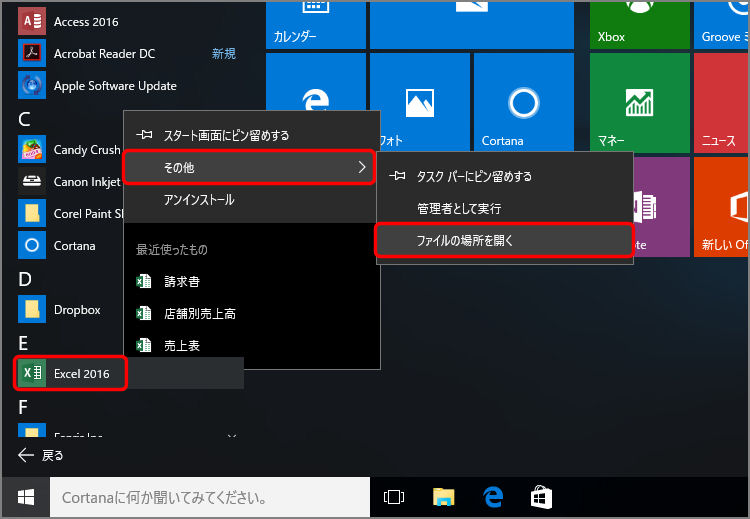Open the Dropbox folder icon

coord(32,309)
